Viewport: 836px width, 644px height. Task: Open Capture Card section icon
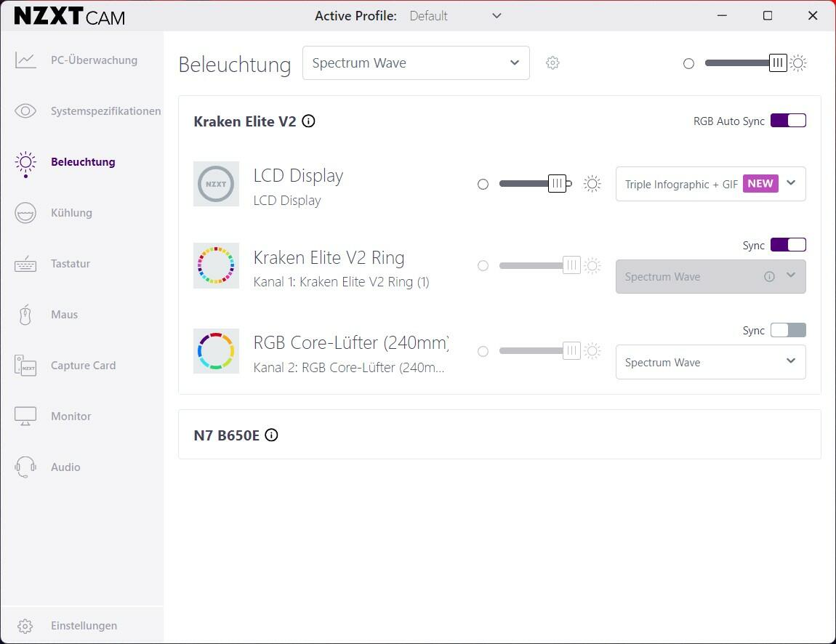(x=25, y=366)
